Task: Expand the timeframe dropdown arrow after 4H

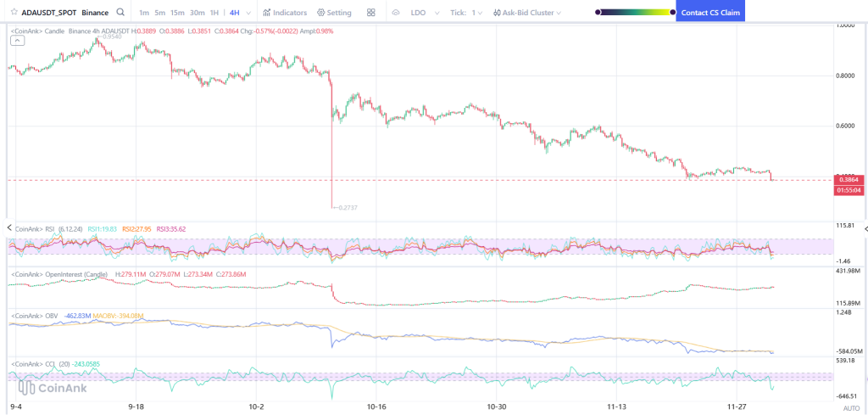Action: pos(248,13)
